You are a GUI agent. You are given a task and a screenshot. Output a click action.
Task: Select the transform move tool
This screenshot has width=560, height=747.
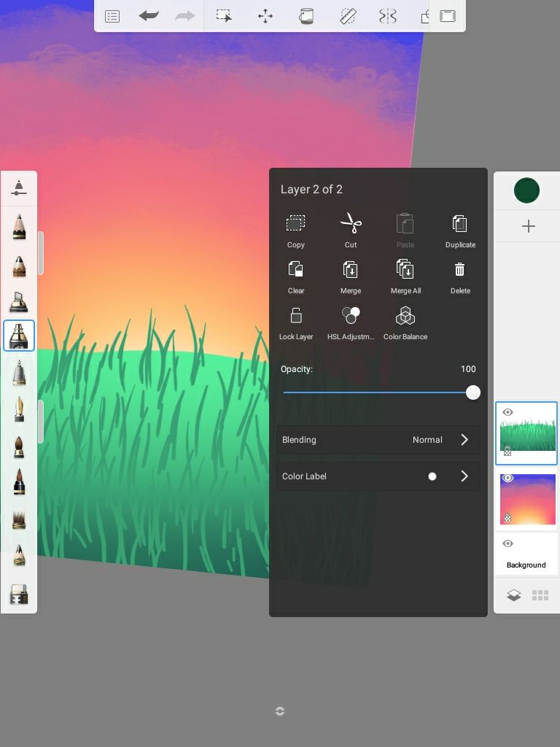[265, 16]
